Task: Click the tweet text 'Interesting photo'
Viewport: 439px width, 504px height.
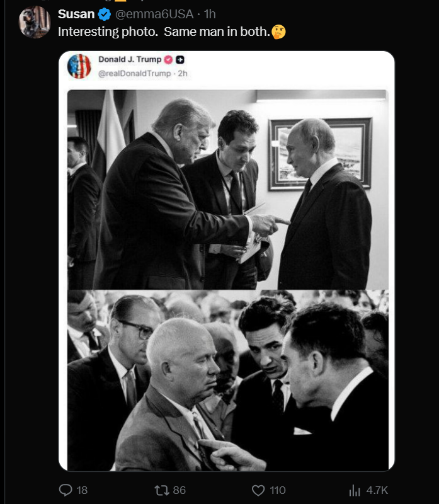Action: (x=108, y=32)
